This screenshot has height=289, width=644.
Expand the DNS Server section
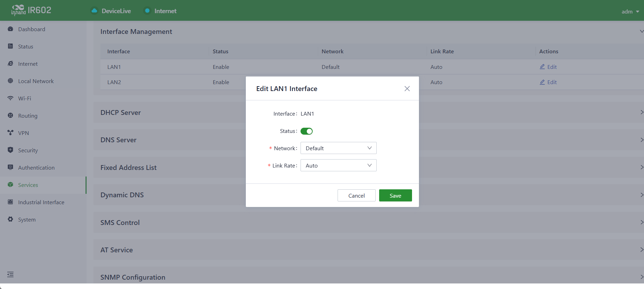click(x=369, y=140)
